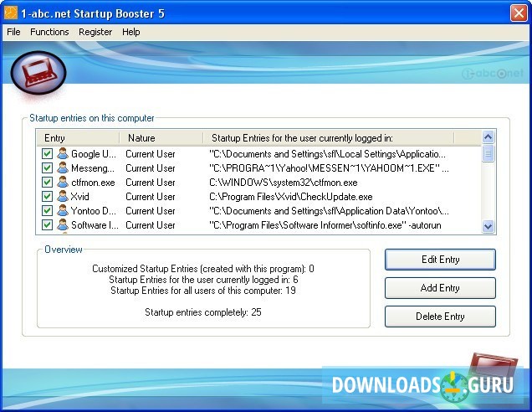Click the Startup entries completely: 25 text

[203, 312]
